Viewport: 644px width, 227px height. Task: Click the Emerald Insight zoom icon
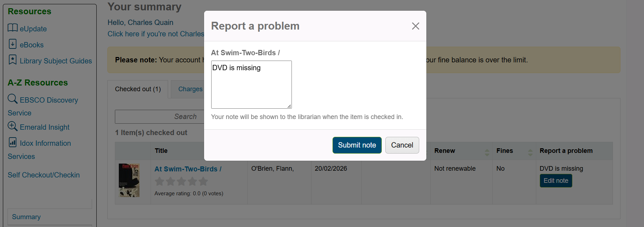(x=12, y=126)
